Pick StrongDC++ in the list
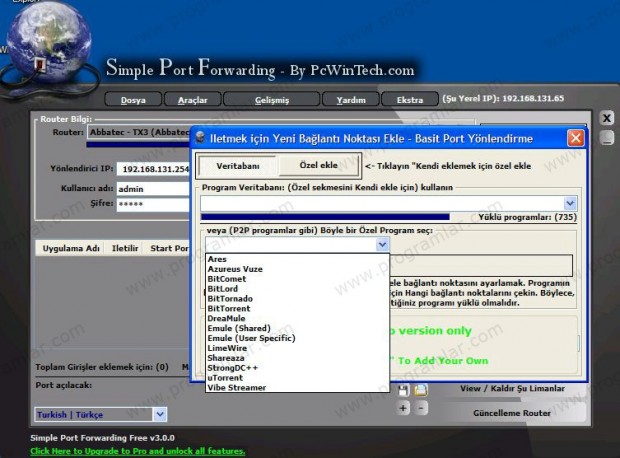The width and height of the screenshot is (620, 458). [297, 368]
